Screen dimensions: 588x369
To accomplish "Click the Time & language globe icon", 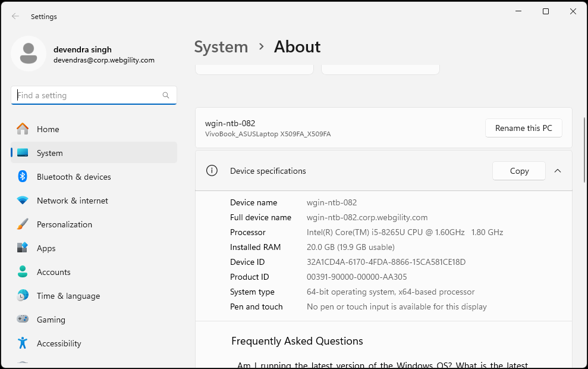I will pyautogui.click(x=23, y=296).
